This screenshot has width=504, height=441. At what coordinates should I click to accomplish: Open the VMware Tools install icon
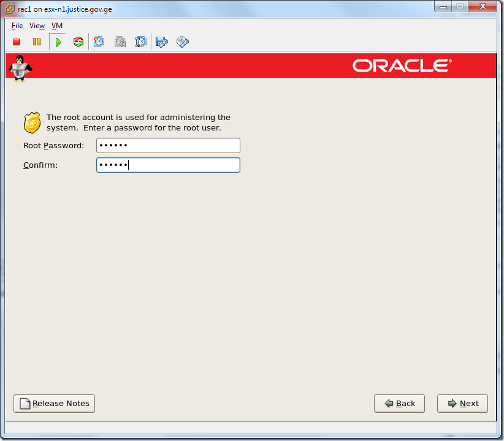pyautogui.click(x=182, y=42)
